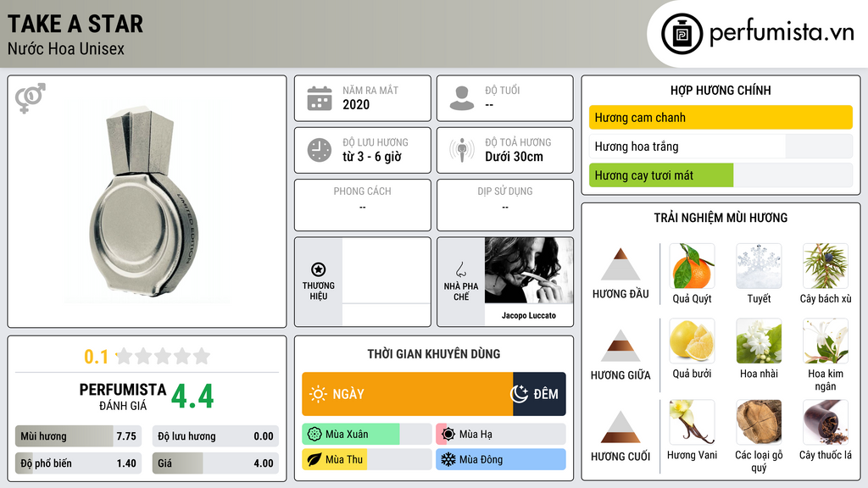
Task: Click the spring flower icon beside Mùa Xuân
Action: [314, 435]
